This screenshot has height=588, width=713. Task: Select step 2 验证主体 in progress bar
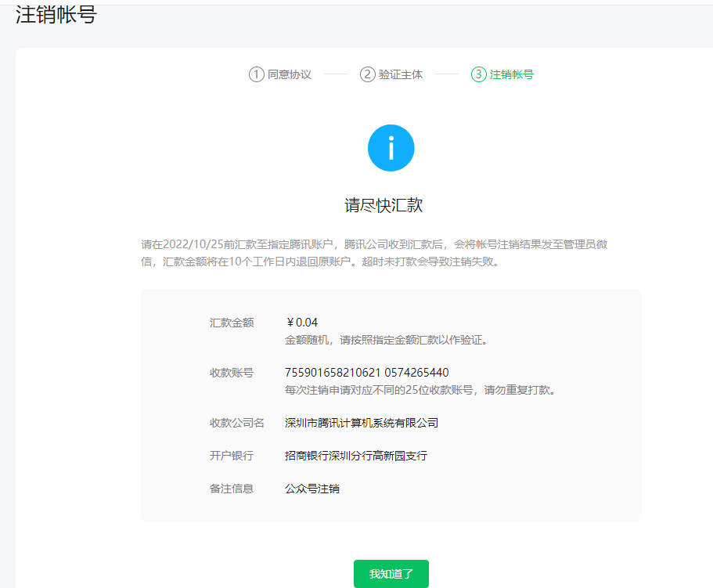tap(391, 74)
